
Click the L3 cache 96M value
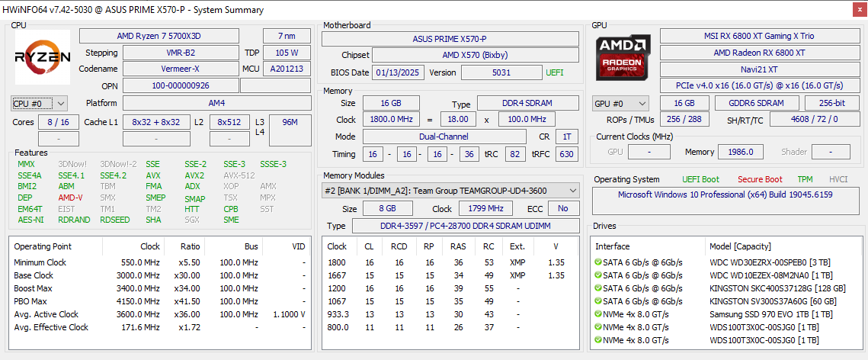[290, 130]
